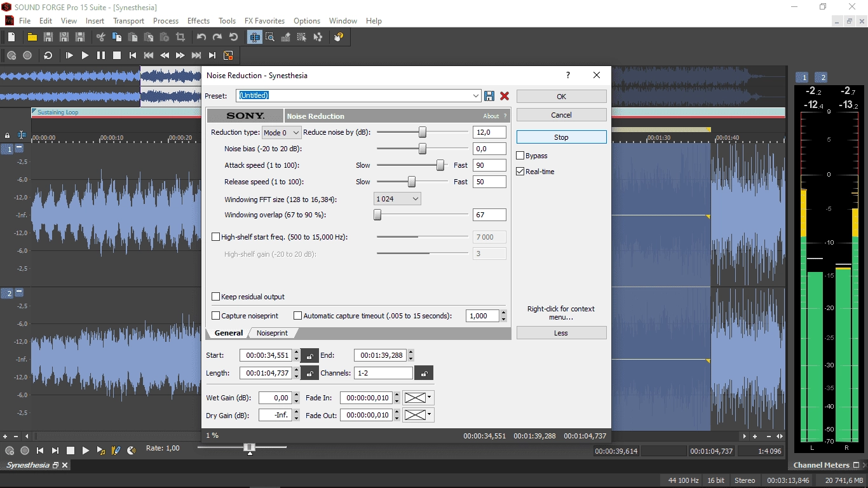Viewport: 868px width, 488px height.
Task: Enable the Bypass checkbox
Action: (520, 156)
